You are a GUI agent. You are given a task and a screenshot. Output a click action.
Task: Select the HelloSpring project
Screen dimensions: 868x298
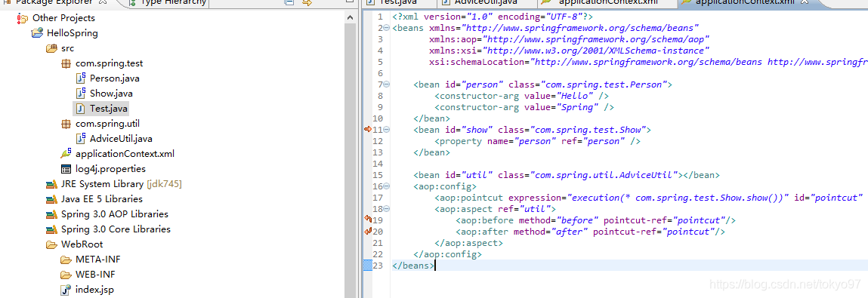point(73,33)
